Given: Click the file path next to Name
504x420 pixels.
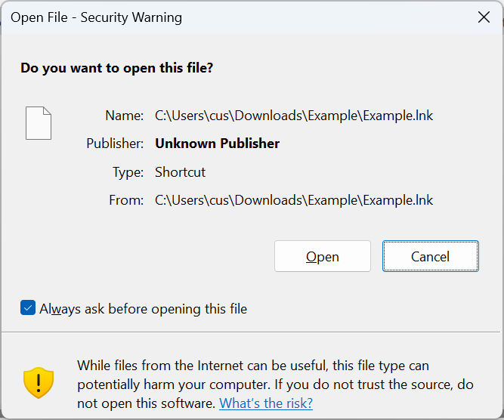Looking at the screenshot, I should coord(294,116).
